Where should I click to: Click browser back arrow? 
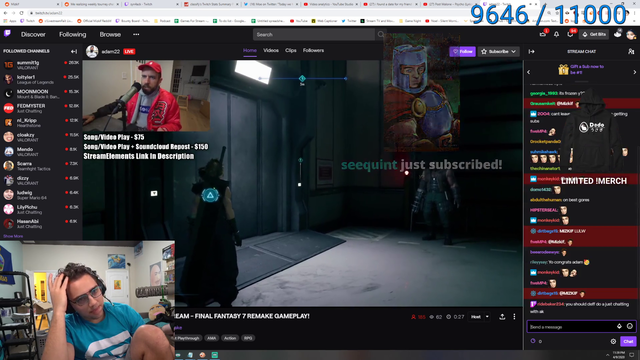tap(6, 13)
